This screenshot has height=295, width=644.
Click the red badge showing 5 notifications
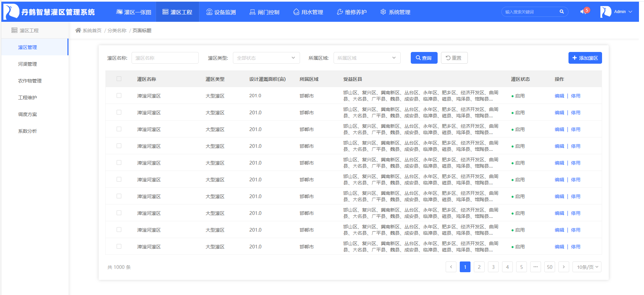click(587, 10)
